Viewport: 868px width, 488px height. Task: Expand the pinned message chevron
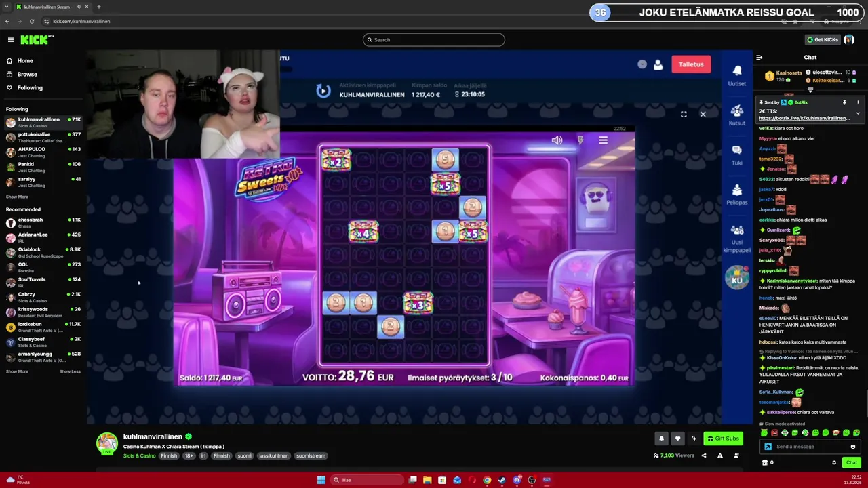pyautogui.click(x=858, y=113)
